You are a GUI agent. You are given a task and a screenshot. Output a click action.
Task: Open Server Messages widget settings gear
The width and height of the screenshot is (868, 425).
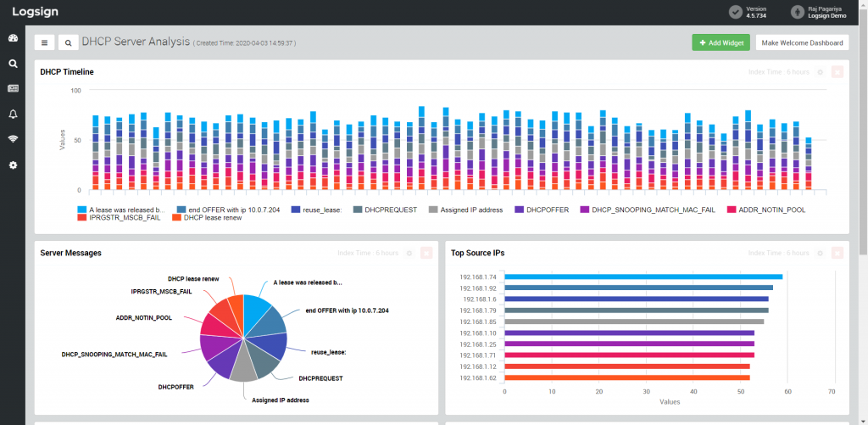(x=409, y=254)
